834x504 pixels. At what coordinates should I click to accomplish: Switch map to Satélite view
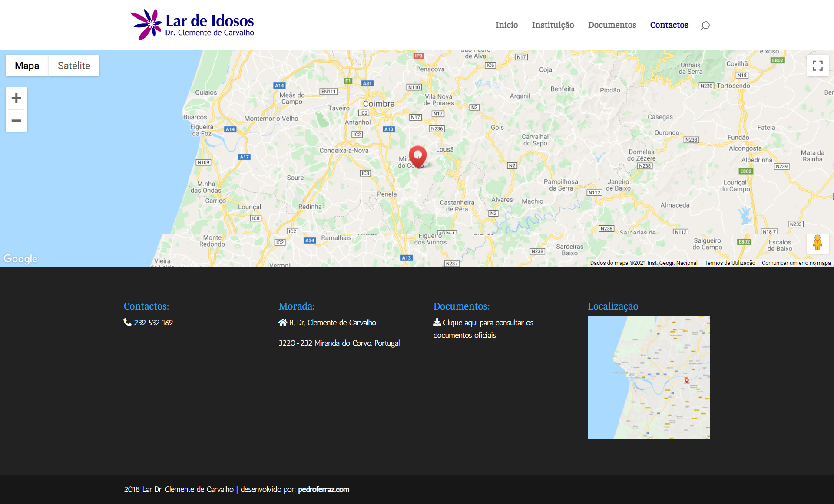[74, 66]
